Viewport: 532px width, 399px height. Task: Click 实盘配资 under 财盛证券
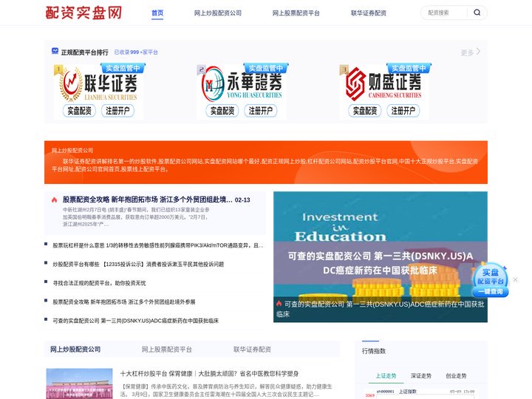pos(365,111)
